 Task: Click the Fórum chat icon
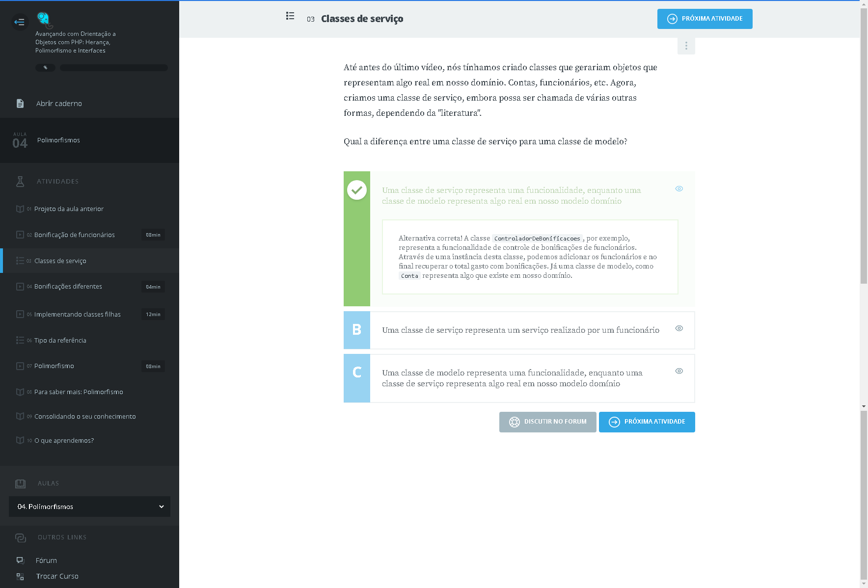[x=20, y=561]
